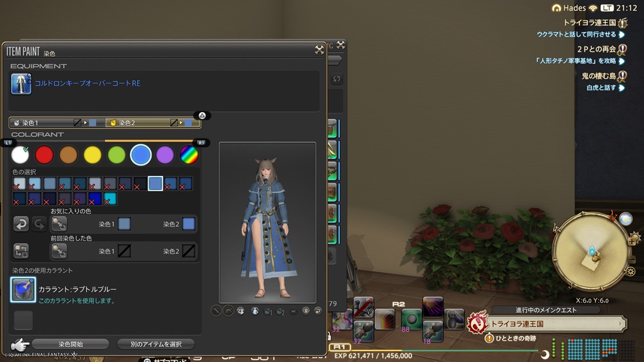The image size is (644, 362).
Task: Click the 染色開始 button
Action: 70,344
